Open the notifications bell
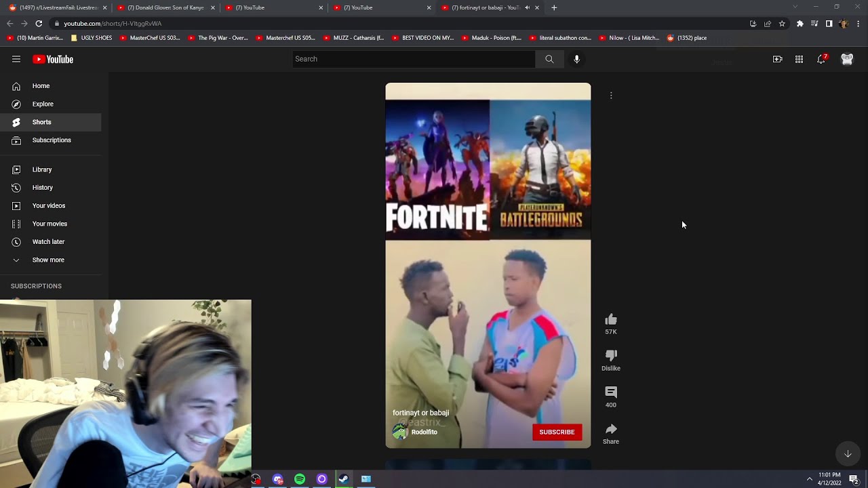Screen dimensions: 868x488 point(821,59)
